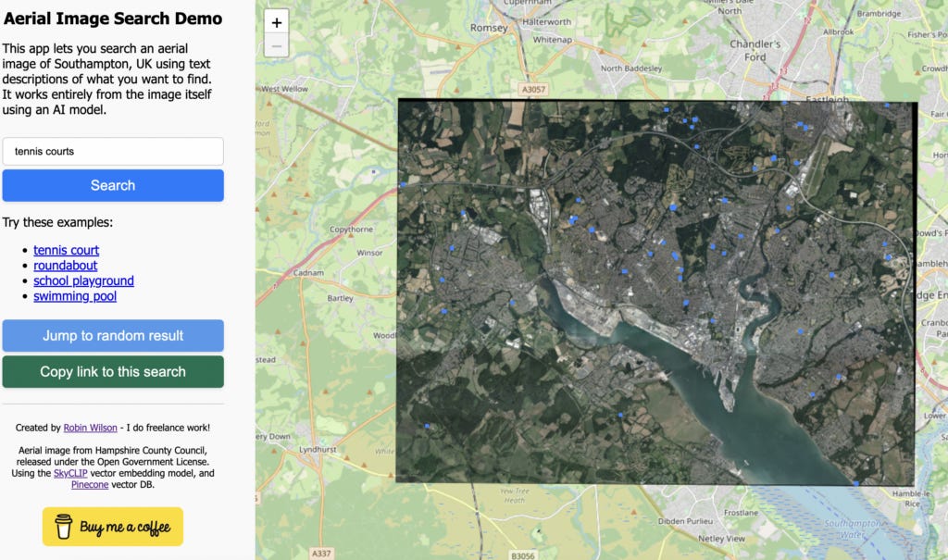The height and width of the screenshot is (560, 948).
Task: Click the Frostlane map label
Action: (x=741, y=513)
